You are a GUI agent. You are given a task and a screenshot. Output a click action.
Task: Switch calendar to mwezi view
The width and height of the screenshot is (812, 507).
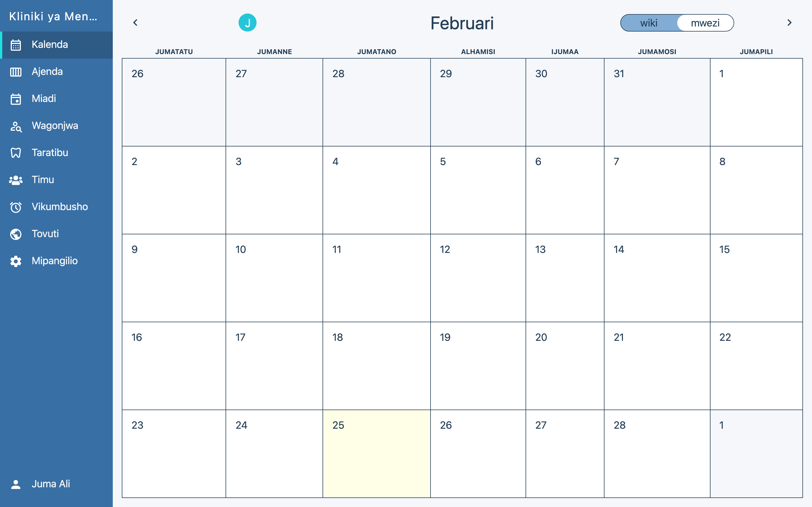[x=705, y=23]
